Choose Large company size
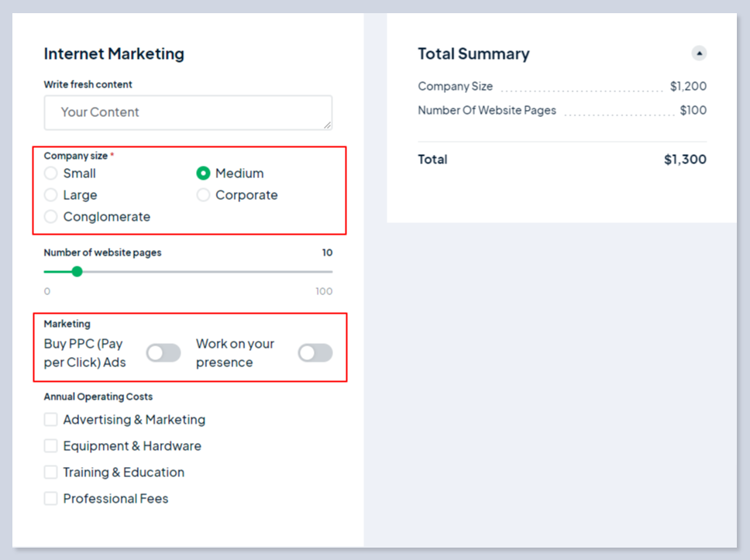 click(51, 195)
